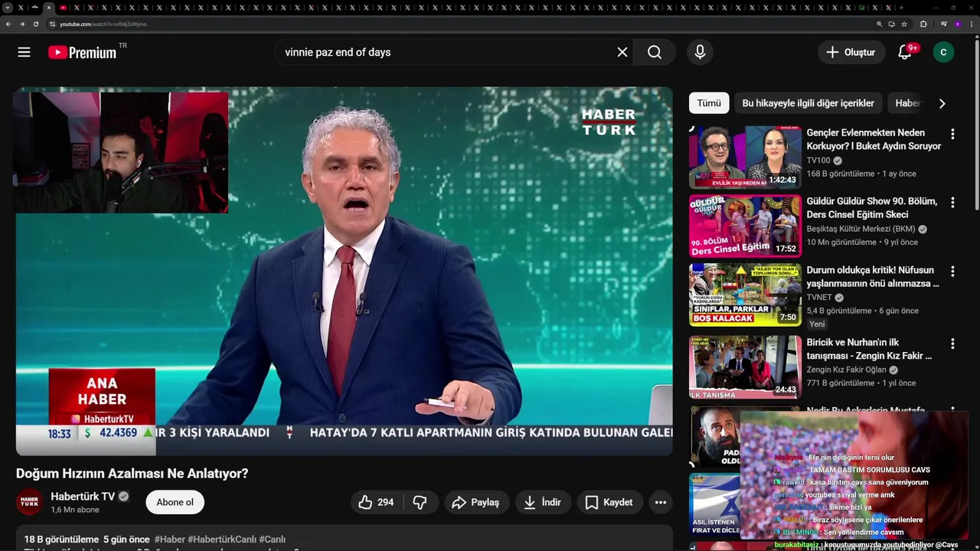The image size is (980, 551).
Task: Open the Habertürk TV channel avatar
Action: [29, 502]
